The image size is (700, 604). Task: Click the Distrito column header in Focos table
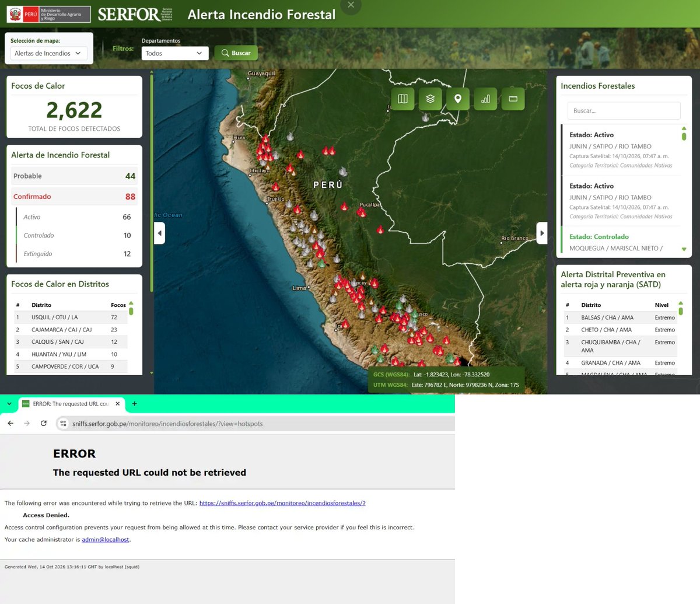coord(41,305)
